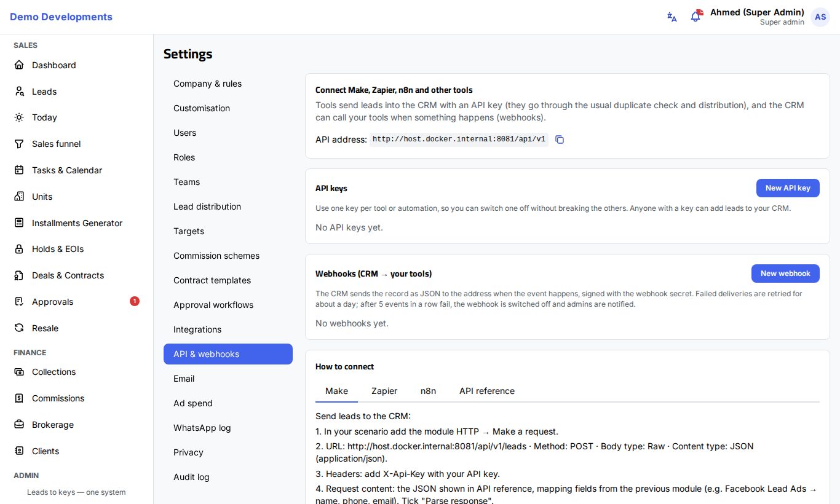Open Integrations settings

[x=228, y=329]
